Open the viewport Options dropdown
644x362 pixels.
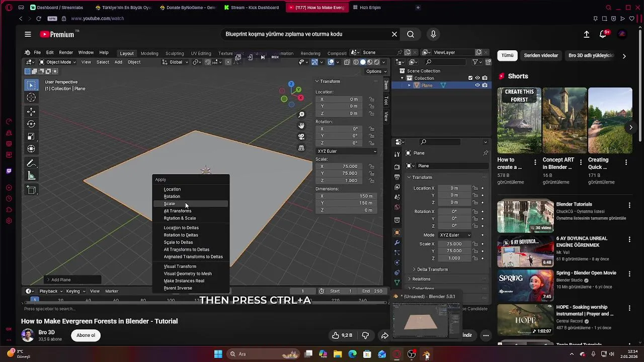[376, 71]
